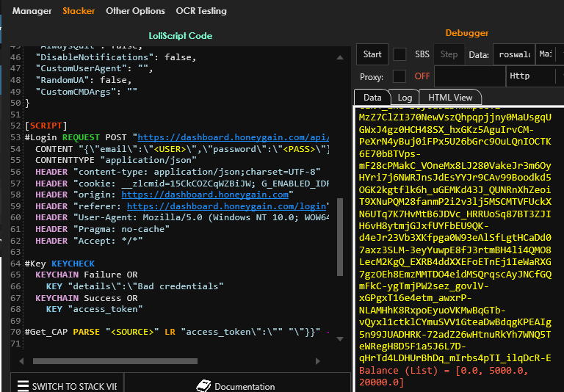Select the Data debugger tab
Viewport: 564px width, 392px height.
[x=372, y=98]
